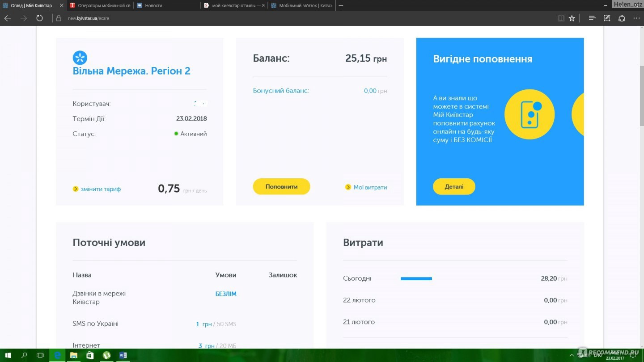Click the balance amount 25,15 грн

(x=366, y=59)
